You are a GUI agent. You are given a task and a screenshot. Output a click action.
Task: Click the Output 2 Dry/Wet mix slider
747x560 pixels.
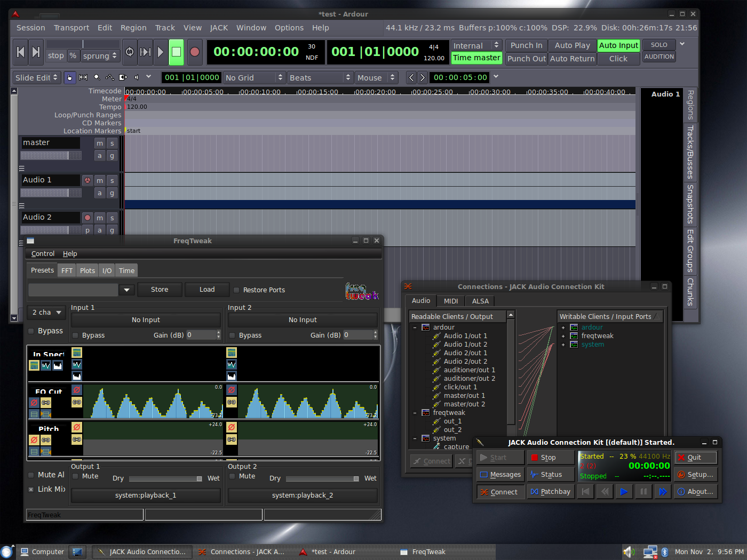(322, 478)
